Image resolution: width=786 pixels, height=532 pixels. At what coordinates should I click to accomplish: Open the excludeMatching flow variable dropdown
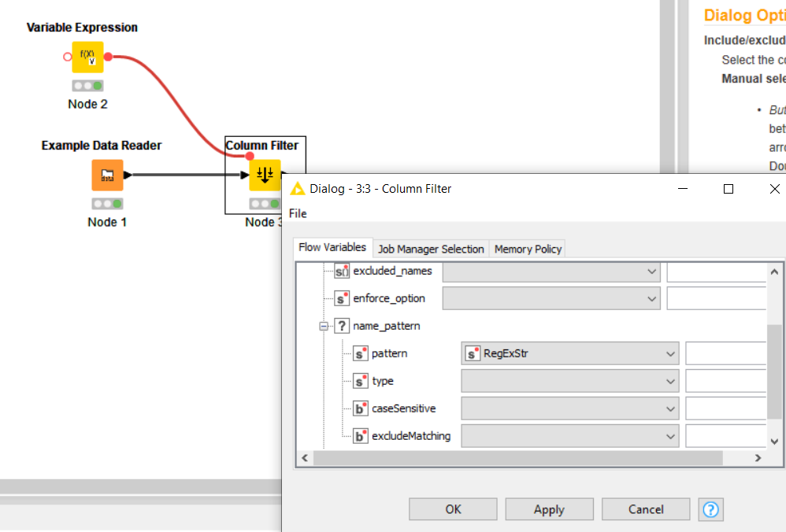click(569, 436)
